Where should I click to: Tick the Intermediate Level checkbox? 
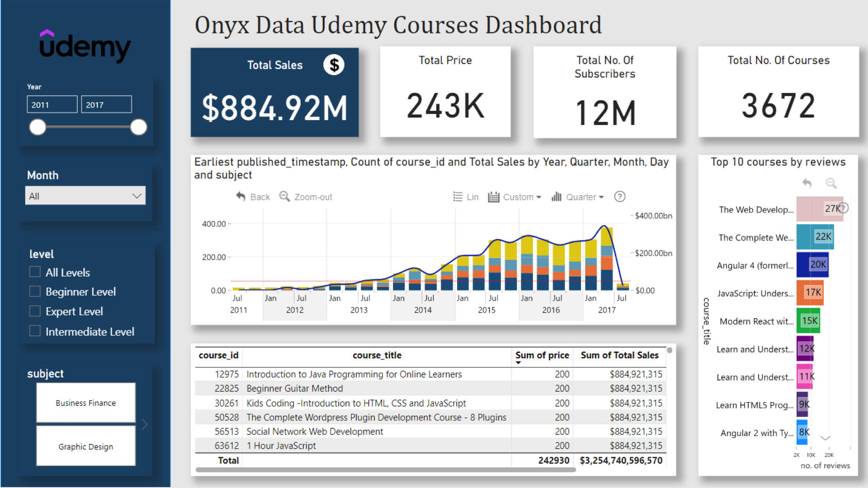35,331
